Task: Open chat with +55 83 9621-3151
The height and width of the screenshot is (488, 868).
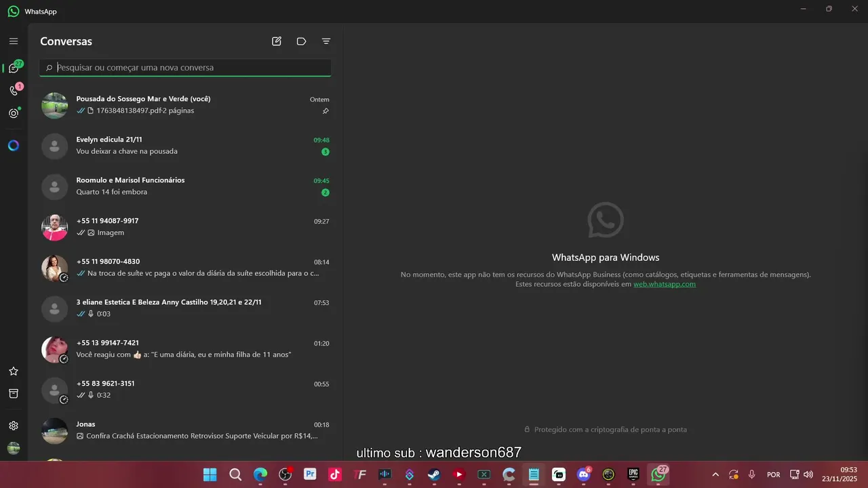Action: [185, 390]
